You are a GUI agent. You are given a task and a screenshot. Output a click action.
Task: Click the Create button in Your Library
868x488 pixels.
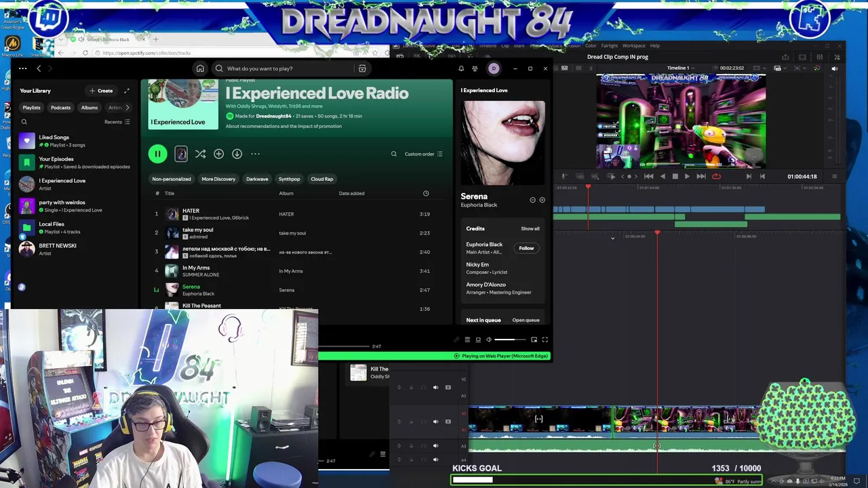click(102, 91)
